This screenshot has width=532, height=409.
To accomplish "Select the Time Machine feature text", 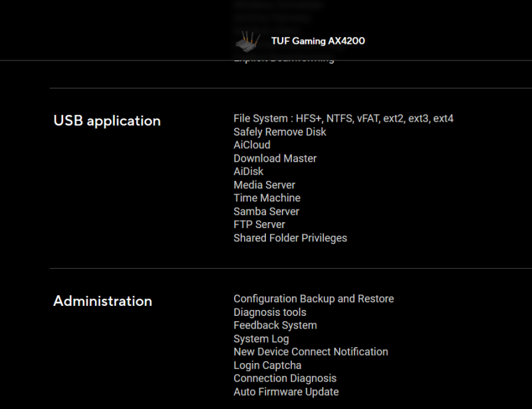I will [267, 198].
